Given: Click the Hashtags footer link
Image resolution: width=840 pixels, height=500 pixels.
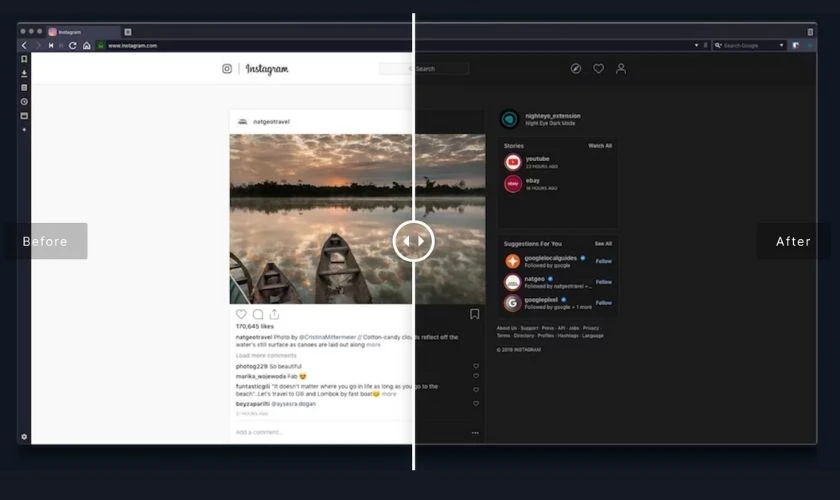Looking at the screenshot, I should tap(568, 335).
